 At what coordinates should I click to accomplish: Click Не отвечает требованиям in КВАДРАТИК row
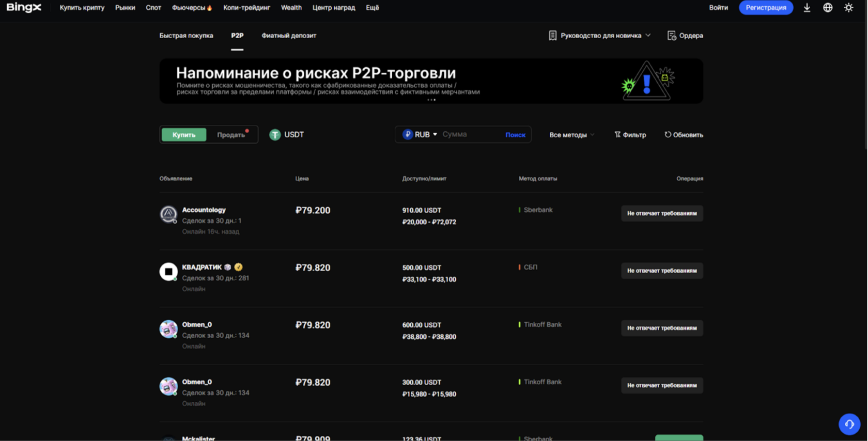pyautogui.click(x=662, y=271)
